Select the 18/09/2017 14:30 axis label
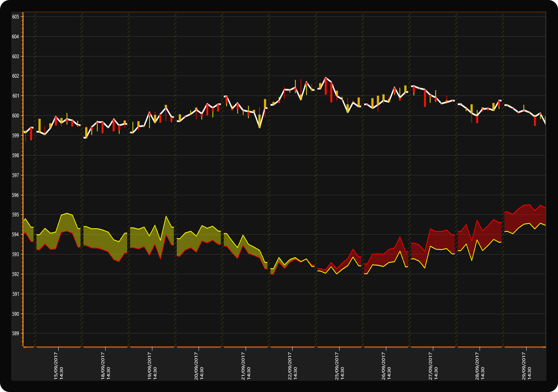Image resolution: width=558 pixels, height=392 pixels. coord(105,366)
